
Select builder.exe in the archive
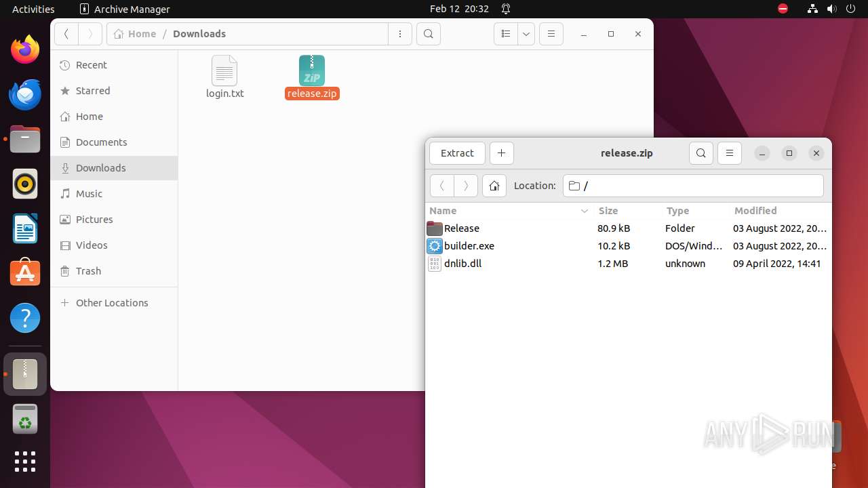pyautogui.click(x=628, y=246)
